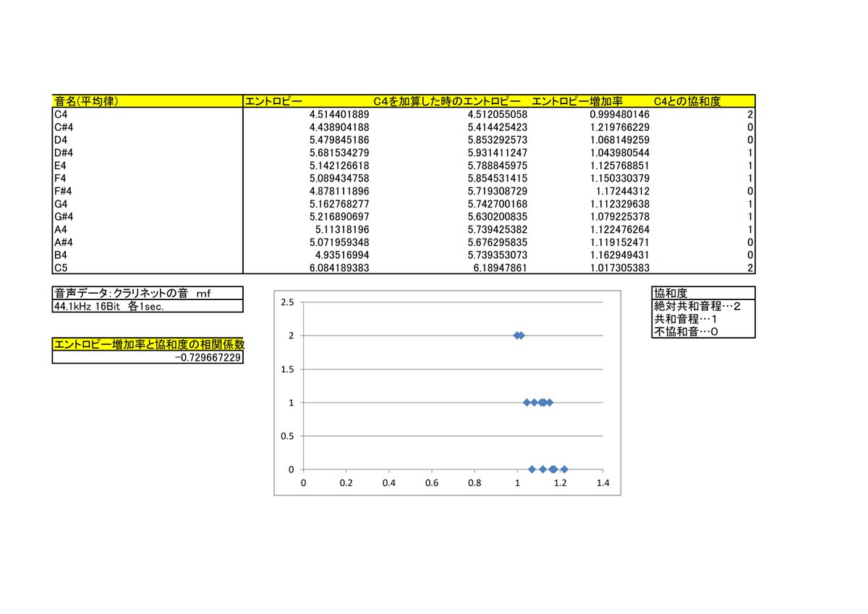The image size is (868, 614).
Task: Select entropy value 5.162768277
Action: pyautogui.click(x=339, y=204)
